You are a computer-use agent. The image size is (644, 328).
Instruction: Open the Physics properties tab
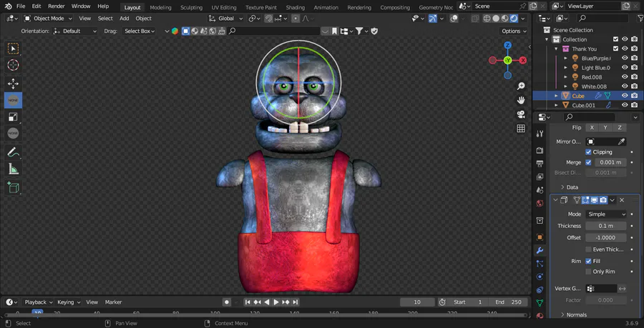tap(540, 277)
